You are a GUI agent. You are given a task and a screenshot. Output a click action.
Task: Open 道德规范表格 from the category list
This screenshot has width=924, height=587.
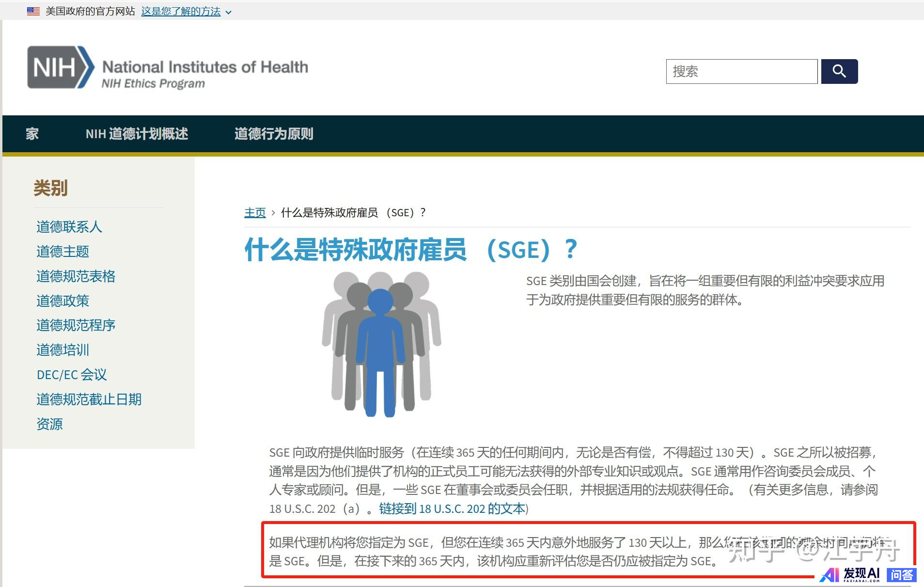click(x=76, y=276)
